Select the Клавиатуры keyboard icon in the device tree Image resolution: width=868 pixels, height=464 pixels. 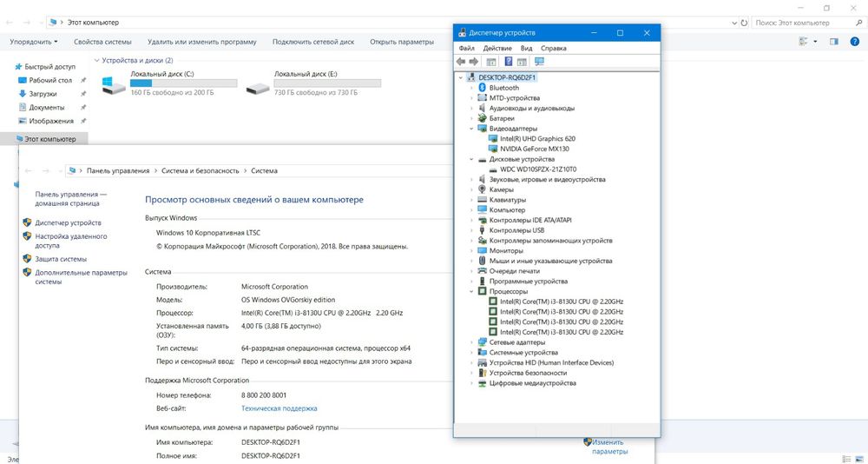point(482,200)
